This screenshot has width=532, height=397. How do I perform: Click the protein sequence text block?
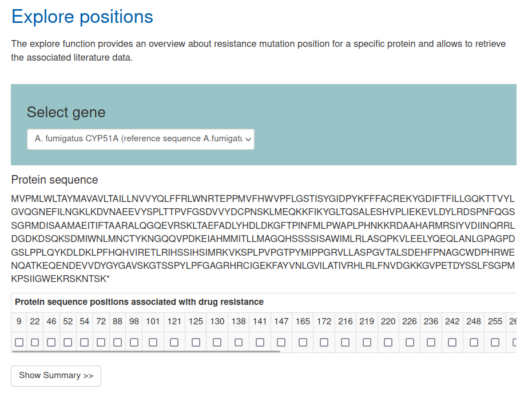(x=263, y=239)
